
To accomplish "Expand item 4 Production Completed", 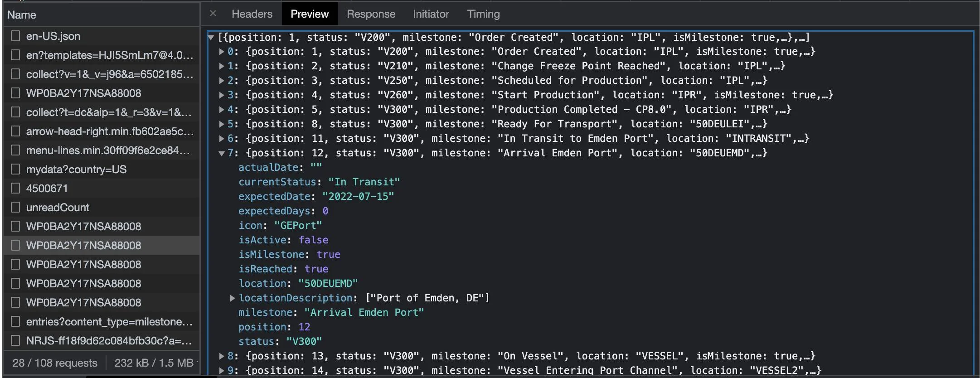I will [x=222, y=110].
